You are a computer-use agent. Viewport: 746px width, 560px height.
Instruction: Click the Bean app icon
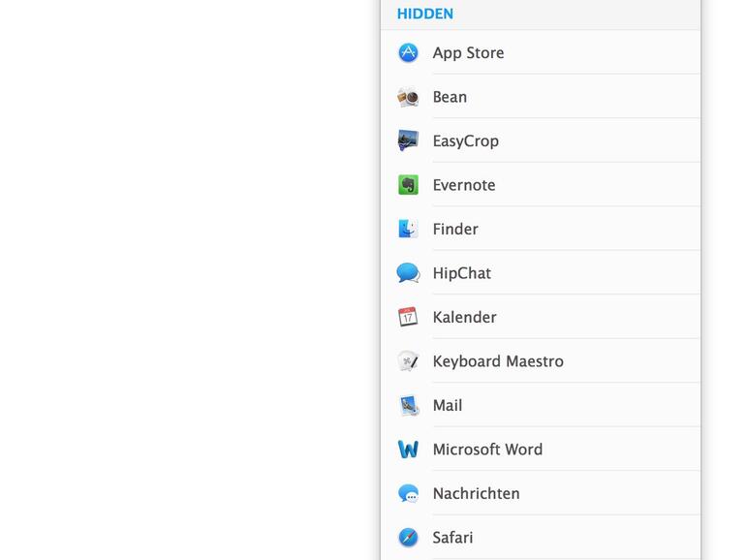coord(408,97)
